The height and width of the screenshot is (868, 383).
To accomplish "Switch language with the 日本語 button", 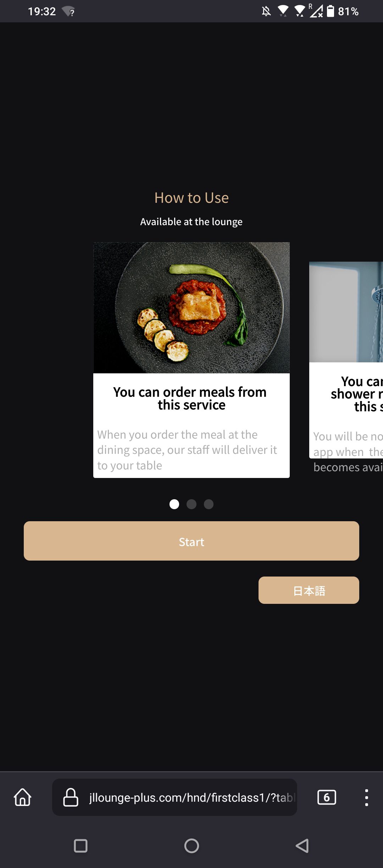I will point(309,590).
